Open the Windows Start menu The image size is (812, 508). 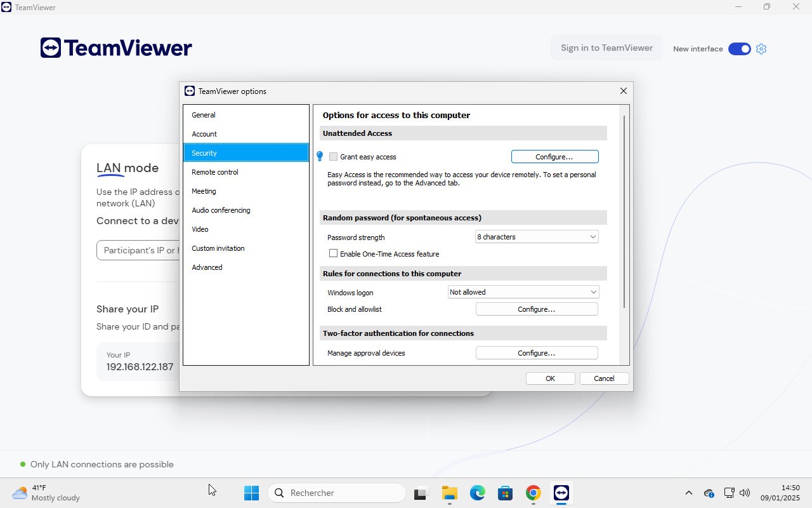pos(251,493)
